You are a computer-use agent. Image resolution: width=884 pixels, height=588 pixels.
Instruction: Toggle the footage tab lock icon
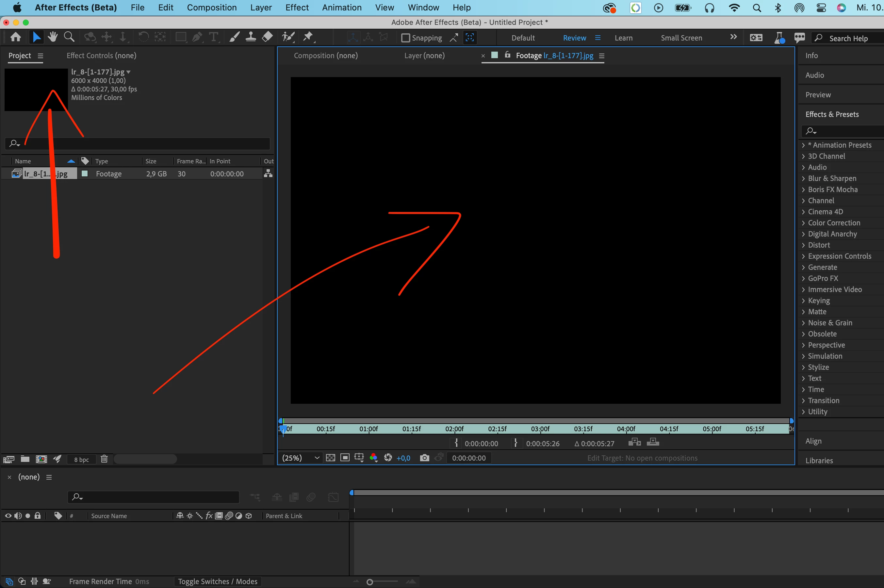click(x=507, y=55)
